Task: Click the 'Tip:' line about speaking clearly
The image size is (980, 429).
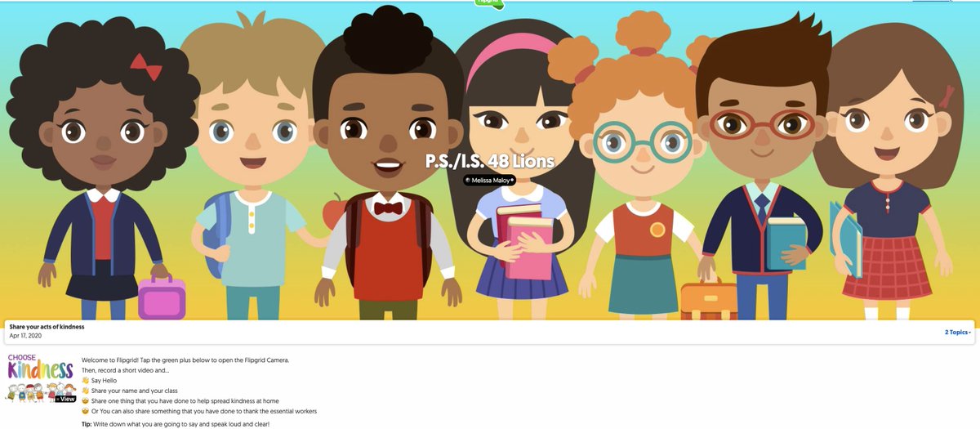Action: [176, 424]
